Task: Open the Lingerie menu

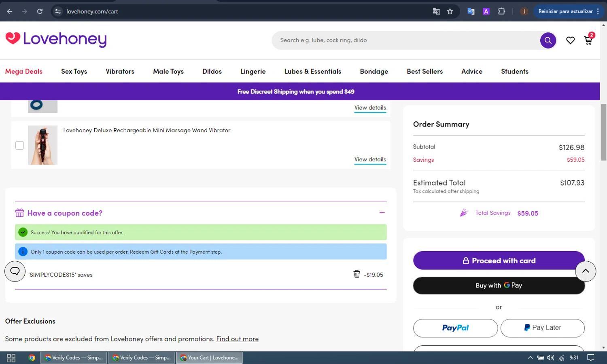Action: [253, 71]
